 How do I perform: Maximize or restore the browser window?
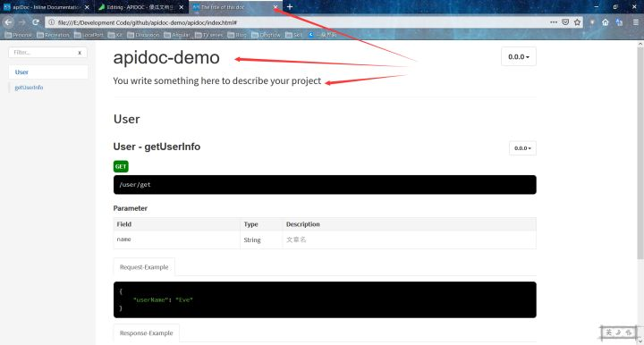[x=614, y=6]
